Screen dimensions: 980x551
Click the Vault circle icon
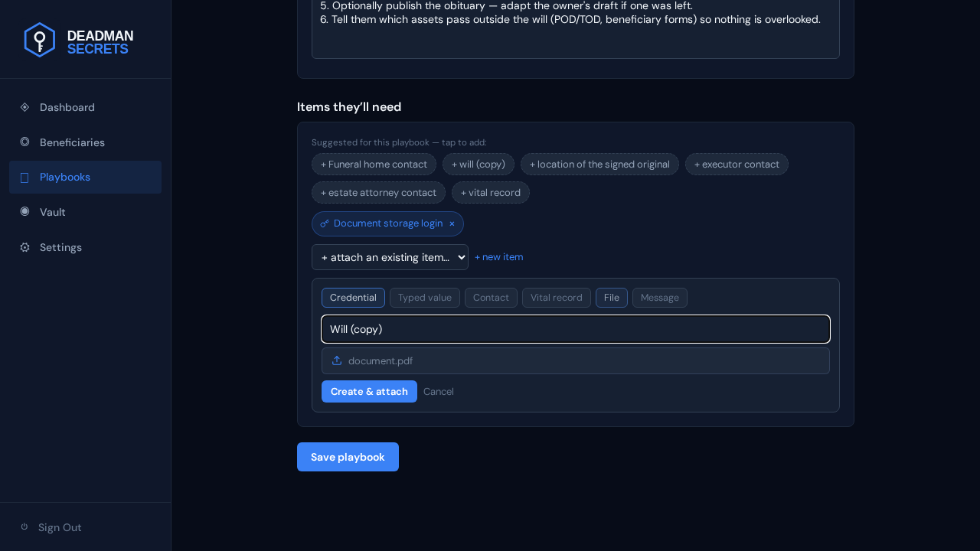click(24, 211)
